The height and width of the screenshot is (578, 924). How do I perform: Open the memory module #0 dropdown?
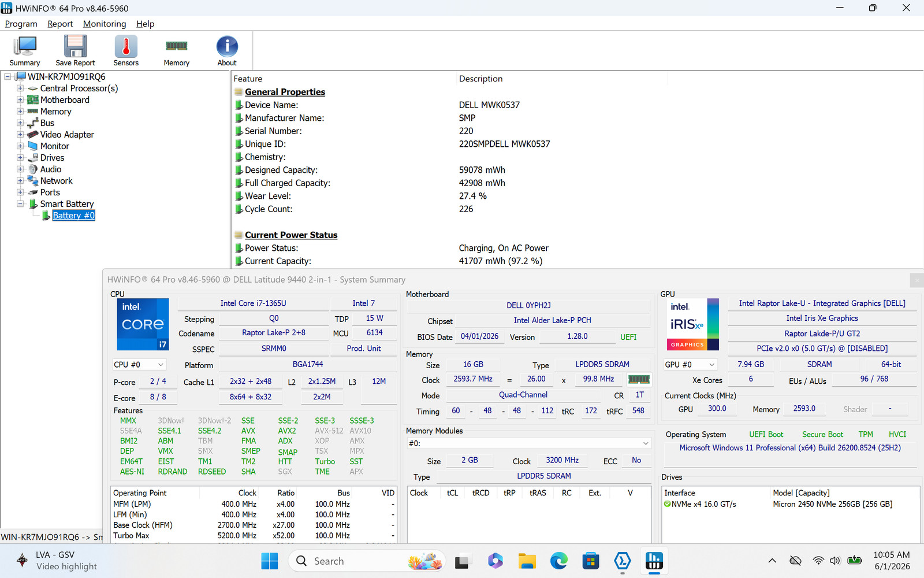point(529,443)
